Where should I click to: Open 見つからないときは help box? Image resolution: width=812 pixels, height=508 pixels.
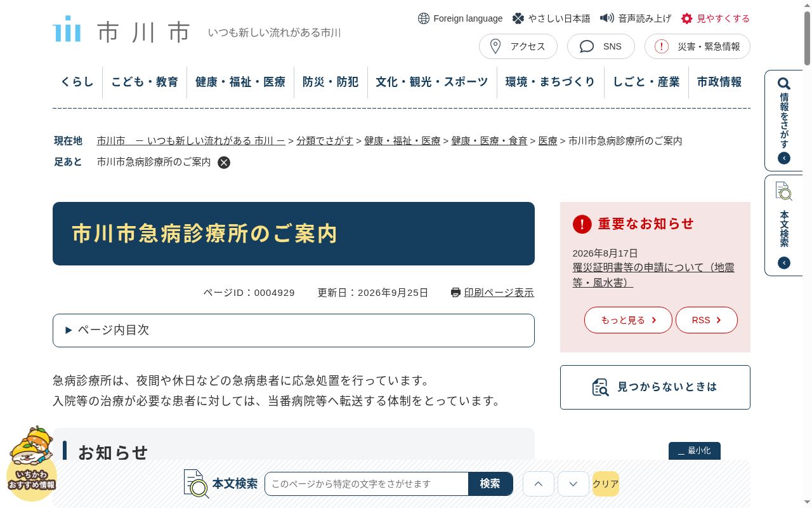[655, 387]
